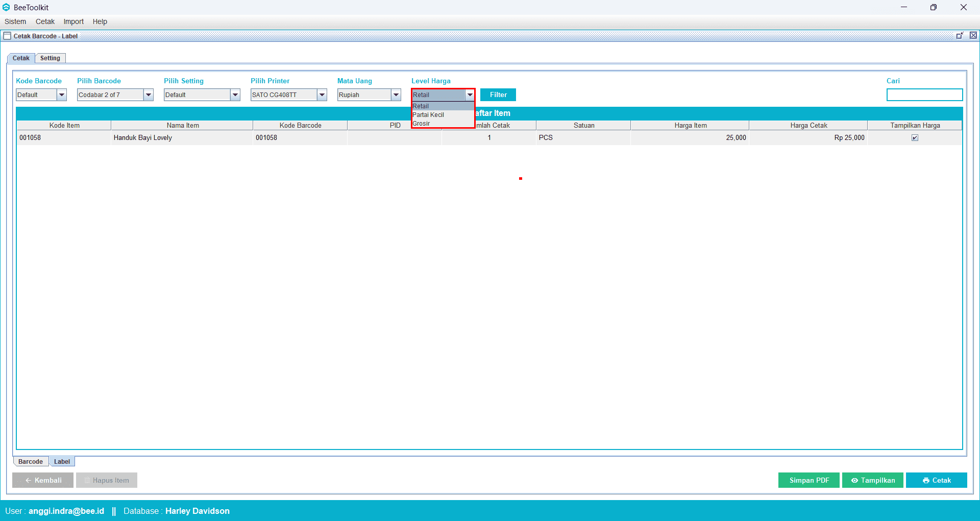Open the Cetak menu in menu bar
This screenshot has height=521, width=980.
pos(45,21)
